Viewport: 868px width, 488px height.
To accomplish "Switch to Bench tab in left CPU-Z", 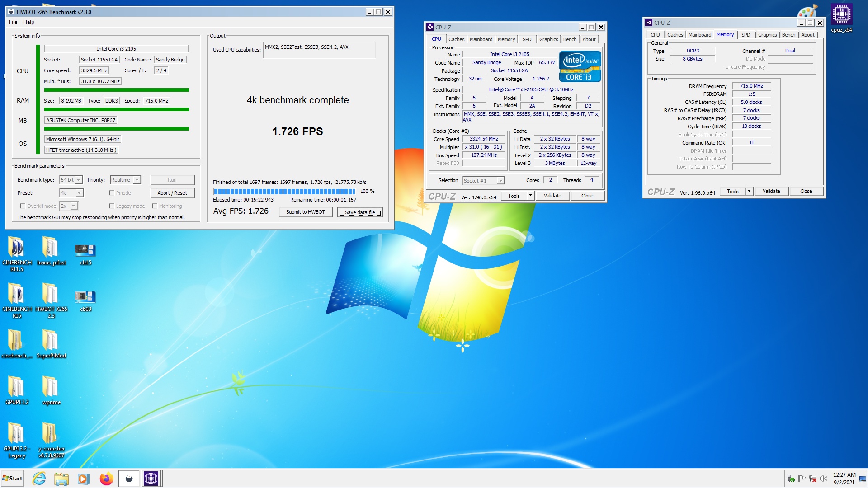I will pyautogui.click(x=570, y=39).
